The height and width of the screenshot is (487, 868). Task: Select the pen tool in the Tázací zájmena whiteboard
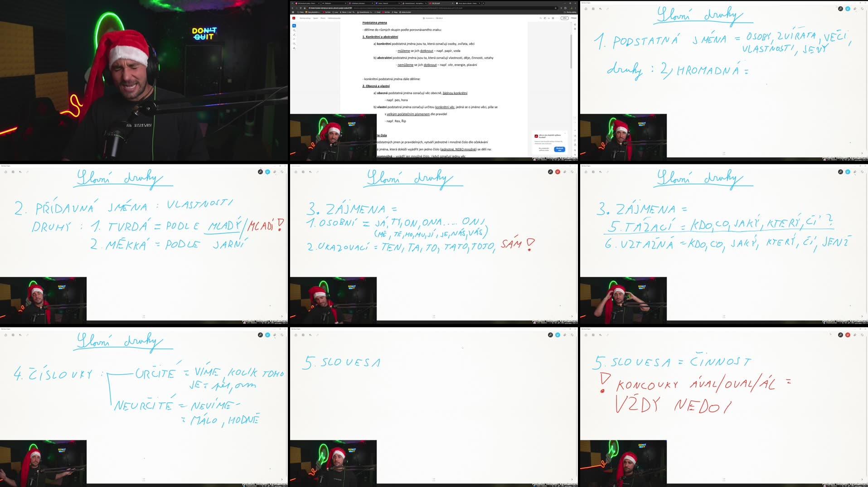pos(840,172)
